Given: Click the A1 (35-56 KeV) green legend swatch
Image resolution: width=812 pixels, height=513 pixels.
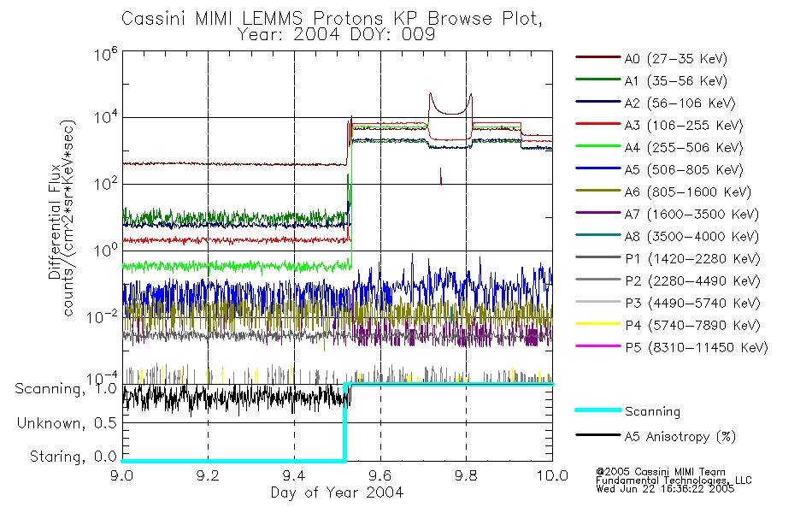Looking at the screenshot, I should (x=597, y=80).
